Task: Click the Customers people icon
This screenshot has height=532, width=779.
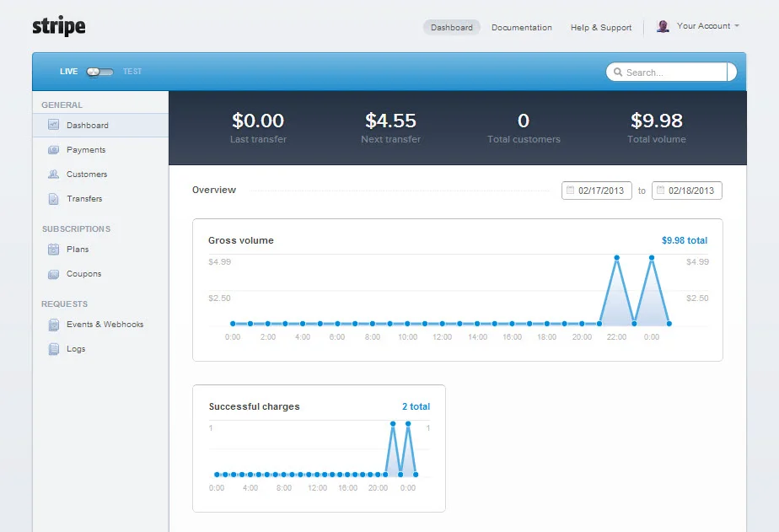Action: (x=53, y=174)
